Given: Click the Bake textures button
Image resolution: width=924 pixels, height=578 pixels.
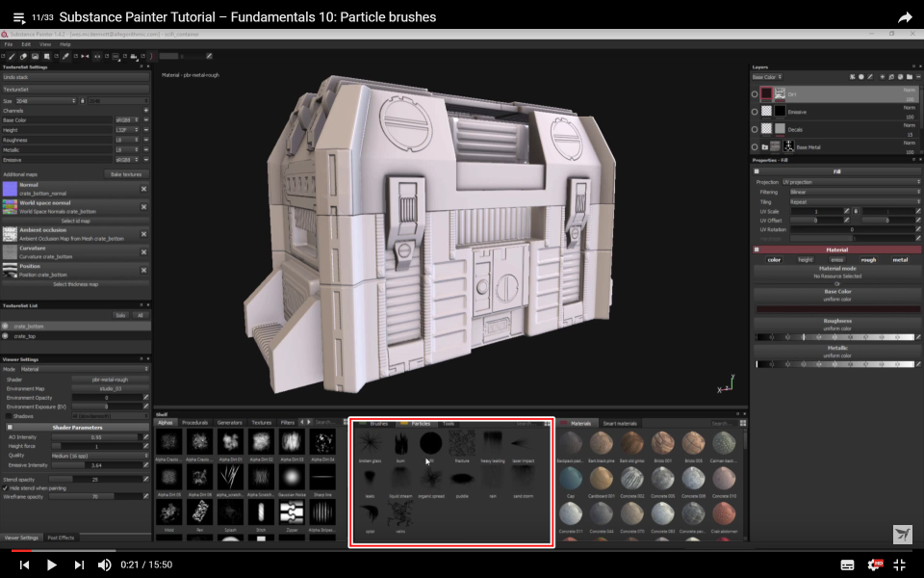Looking at the screenshot, I should coord(126,174).
